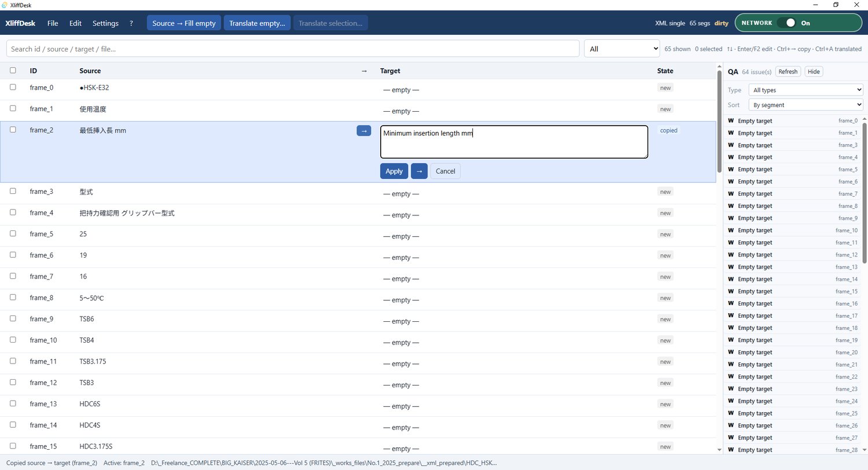This screenshot has height=470, width=868.
Task: Check the frame_4 row checkbox
Action: tap(13, 212)
